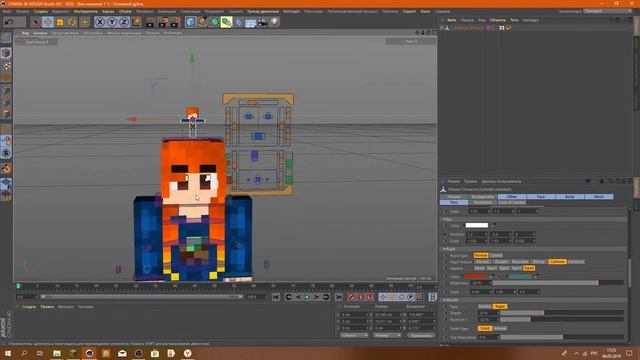Open the deformer objects icon

click(x=238, y=22)
